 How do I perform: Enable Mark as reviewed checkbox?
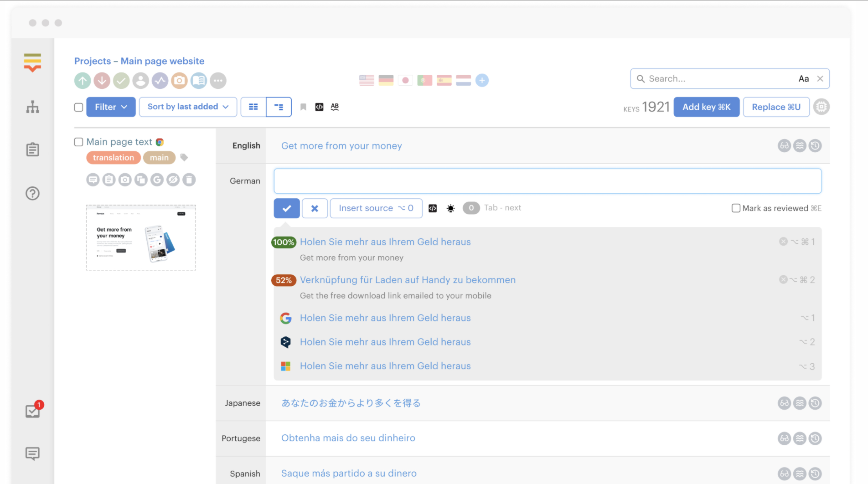[736, 208]
